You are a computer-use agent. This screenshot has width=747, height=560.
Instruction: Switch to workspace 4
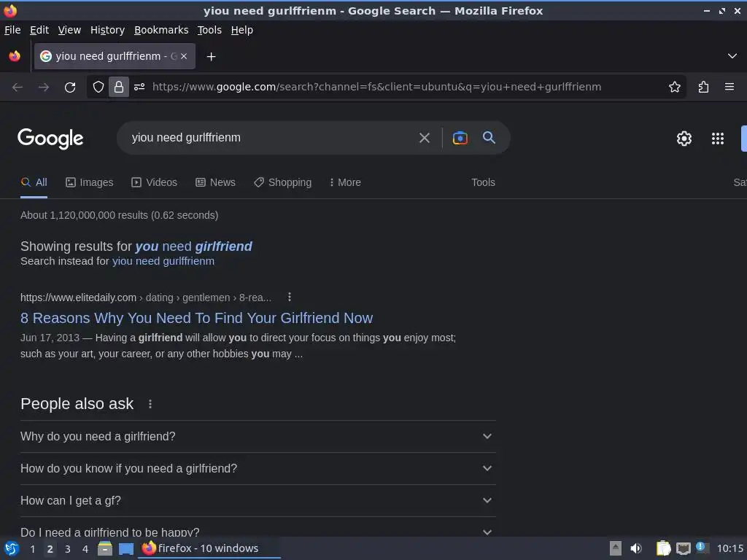pos(85,549)
